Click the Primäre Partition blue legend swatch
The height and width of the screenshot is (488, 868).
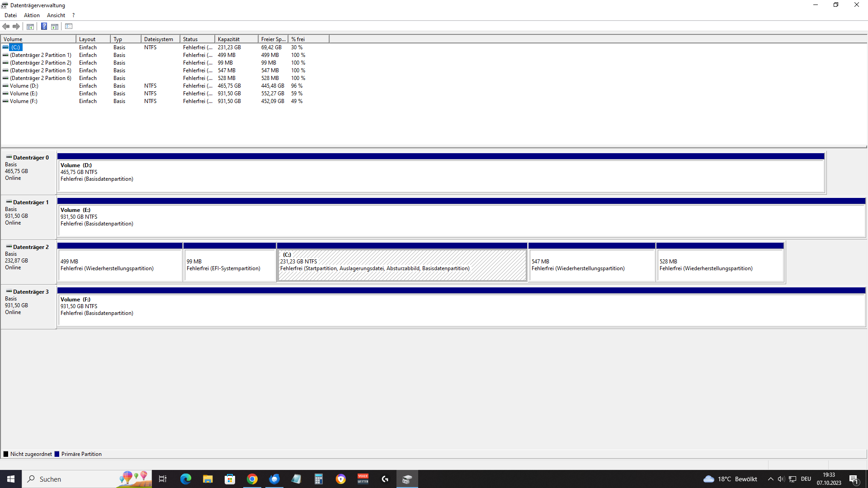[x=57, y=454]
